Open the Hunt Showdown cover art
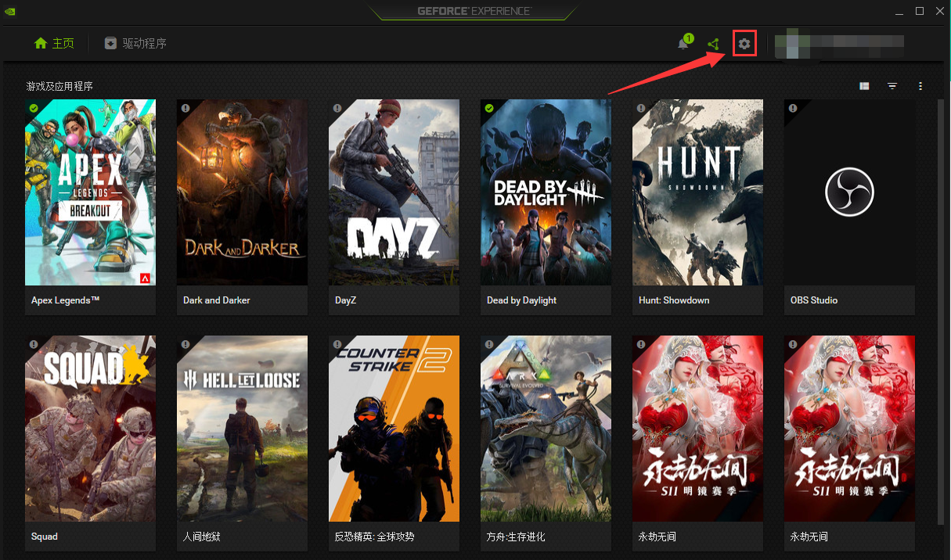Viewport: 951px width, 560px height. 697,192
